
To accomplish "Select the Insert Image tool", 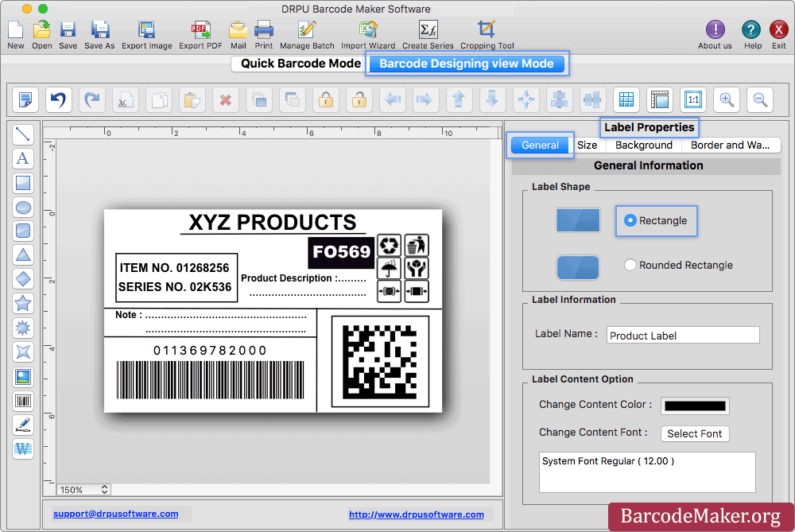I will (x=23, y=377).
